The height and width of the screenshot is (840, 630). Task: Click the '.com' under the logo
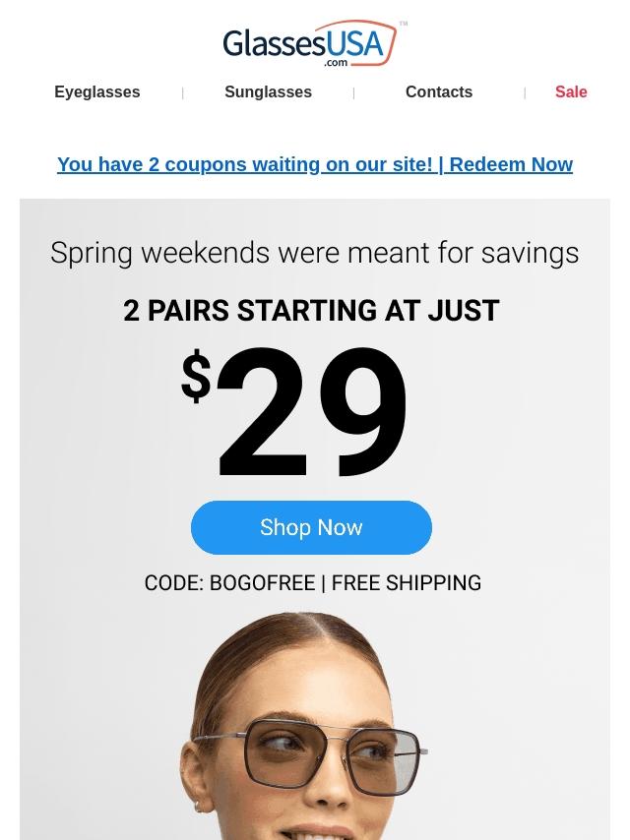pos(336,63)
